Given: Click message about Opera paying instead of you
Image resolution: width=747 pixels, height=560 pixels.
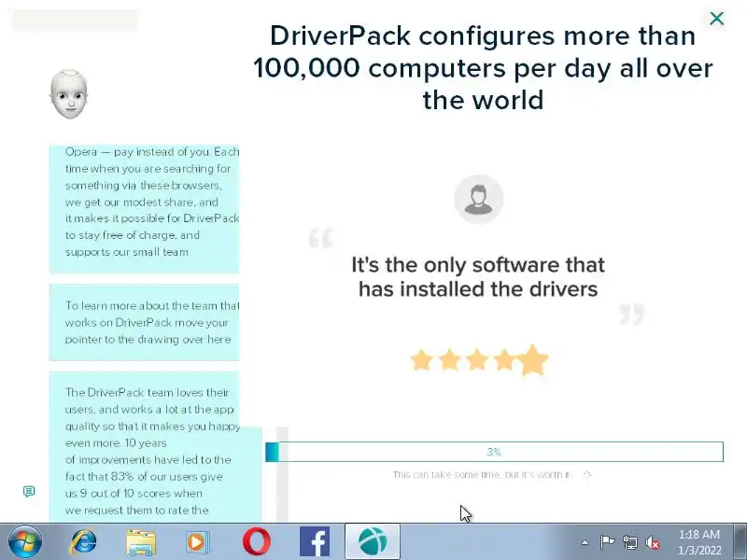Looking at the screenshot, I should click(144, 208).
